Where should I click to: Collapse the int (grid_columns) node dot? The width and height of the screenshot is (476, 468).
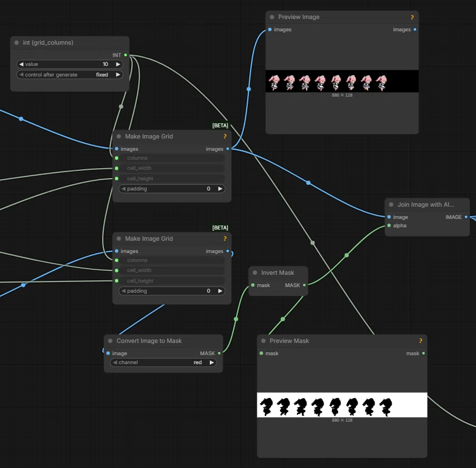pos(17,42)
